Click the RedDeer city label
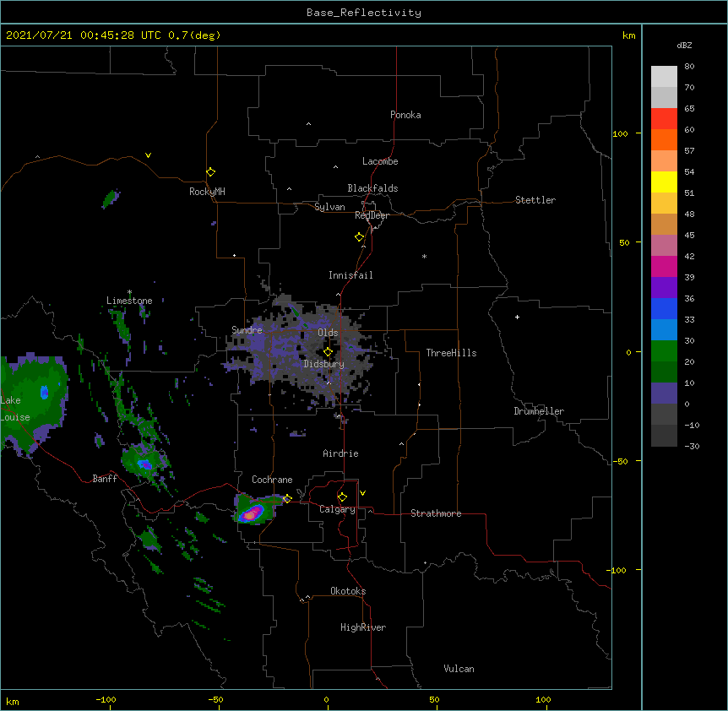Screen dimensions: 728x711 [372, 215]
